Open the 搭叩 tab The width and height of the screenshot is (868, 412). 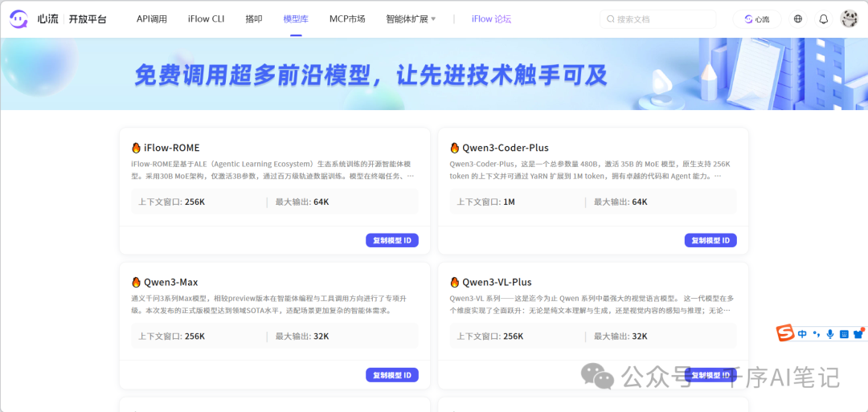(254, 19)
